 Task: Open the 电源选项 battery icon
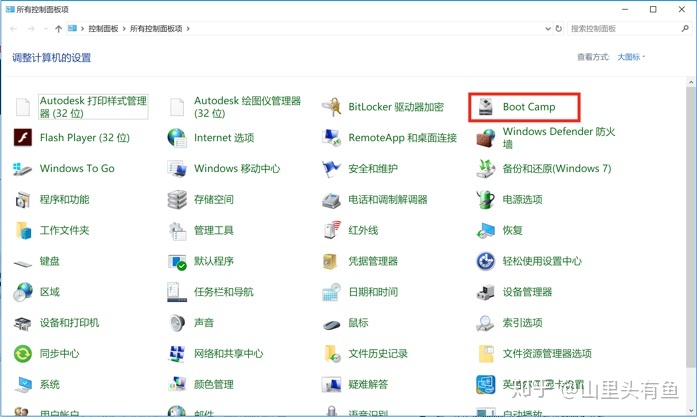(x=485, y=200)
